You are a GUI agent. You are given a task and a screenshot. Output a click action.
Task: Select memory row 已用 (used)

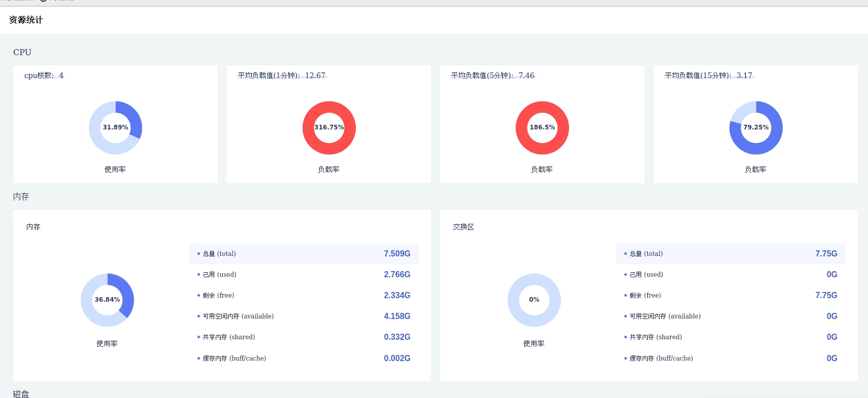(x=304, y=274)
